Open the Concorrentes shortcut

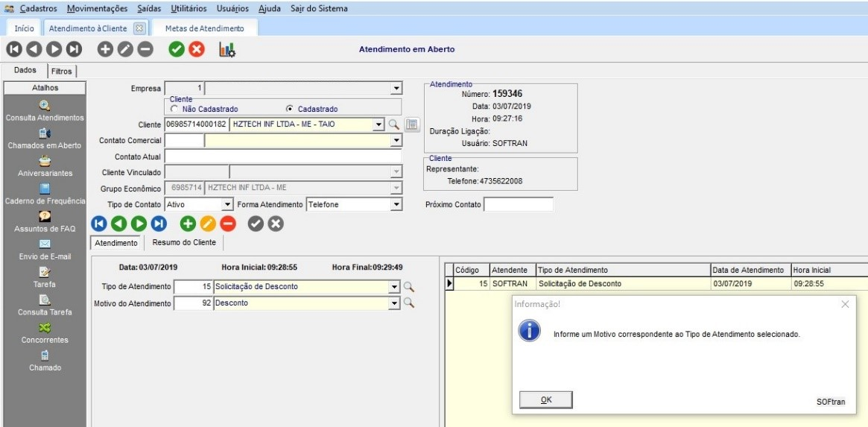(45, 327)
